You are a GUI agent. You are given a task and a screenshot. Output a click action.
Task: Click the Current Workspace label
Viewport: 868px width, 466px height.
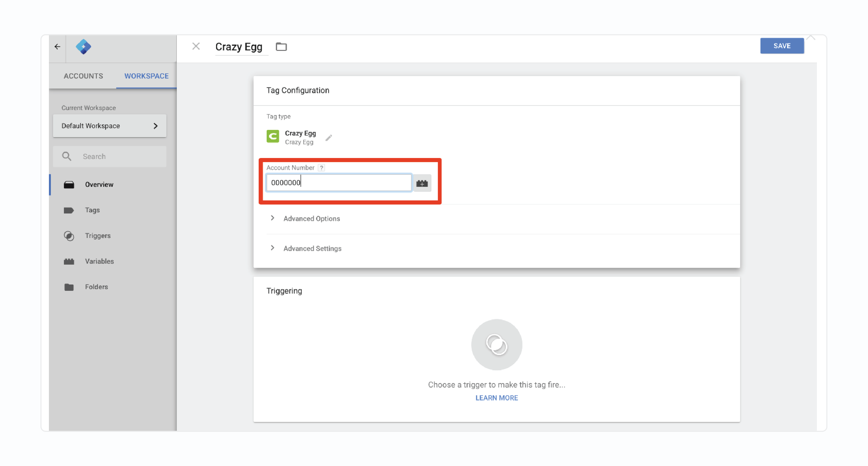89,108
